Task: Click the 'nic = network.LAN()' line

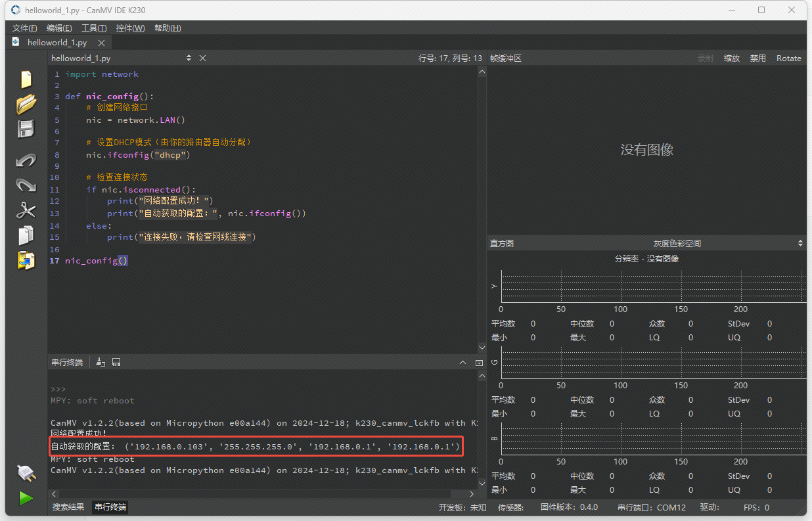Action: tap(135, 120)
